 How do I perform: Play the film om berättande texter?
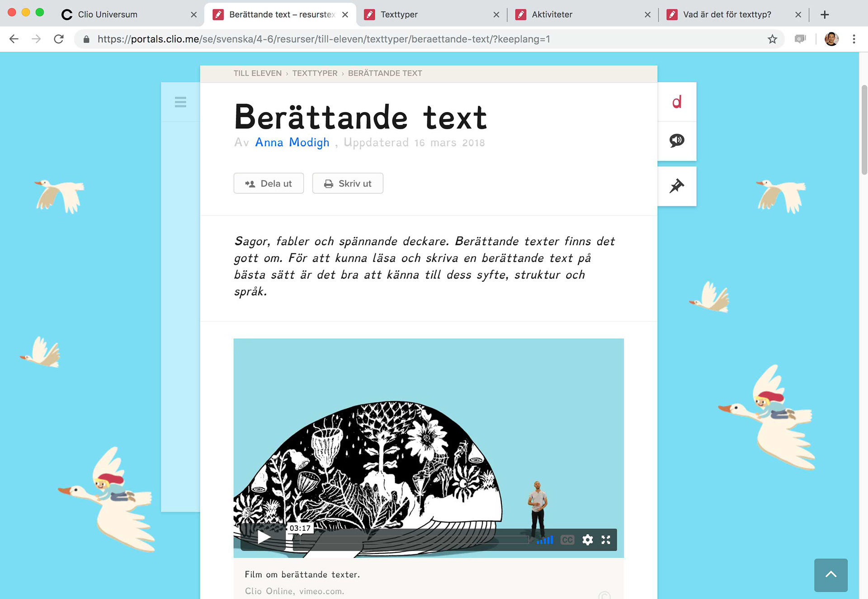[264, 538]
